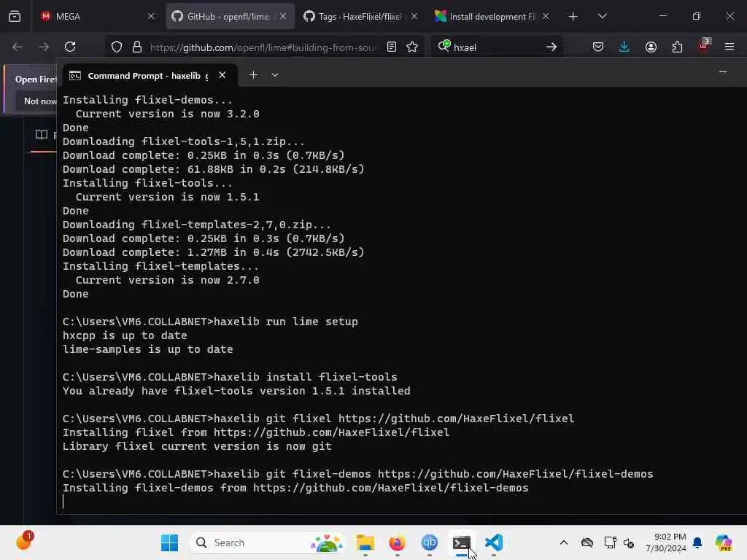Open the Firefox downloads panel
Screen dimensions: 747x560
[624, 47]
